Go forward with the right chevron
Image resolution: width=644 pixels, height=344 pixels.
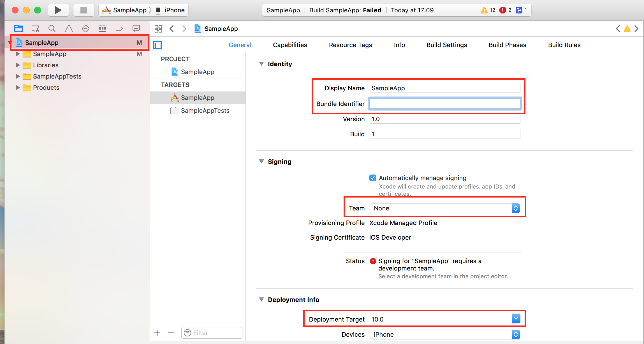pyautogui.click(x=184, y=29)
